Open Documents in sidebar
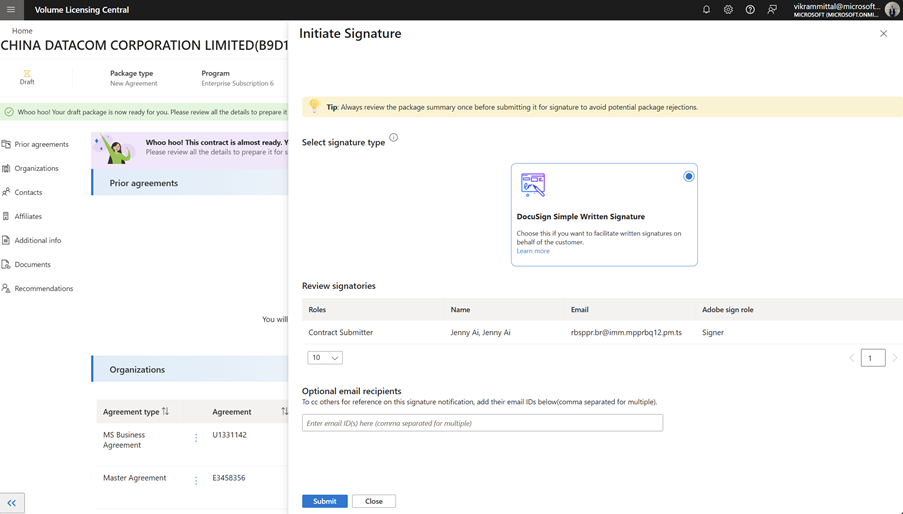The image size is (903, 514). 32,265
